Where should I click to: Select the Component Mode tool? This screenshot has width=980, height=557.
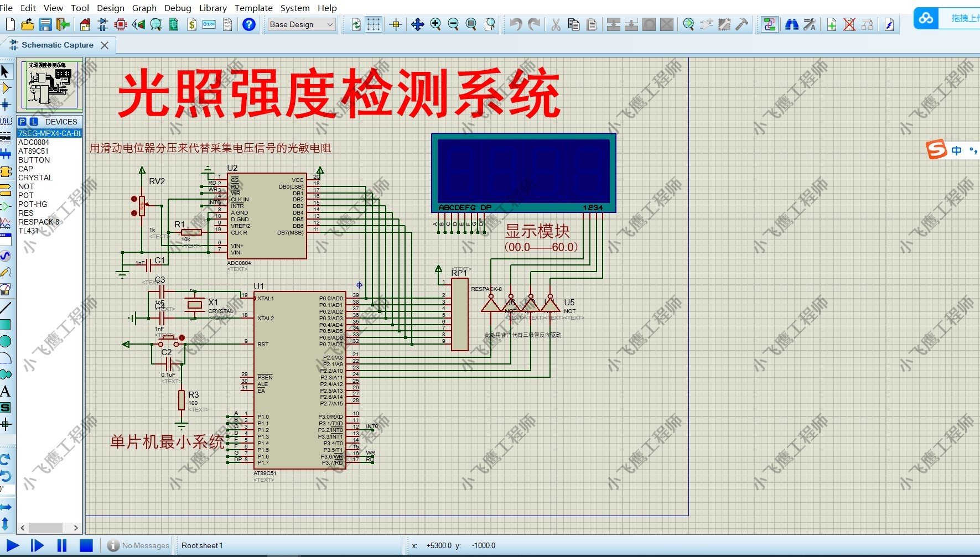tap(6, 88)
